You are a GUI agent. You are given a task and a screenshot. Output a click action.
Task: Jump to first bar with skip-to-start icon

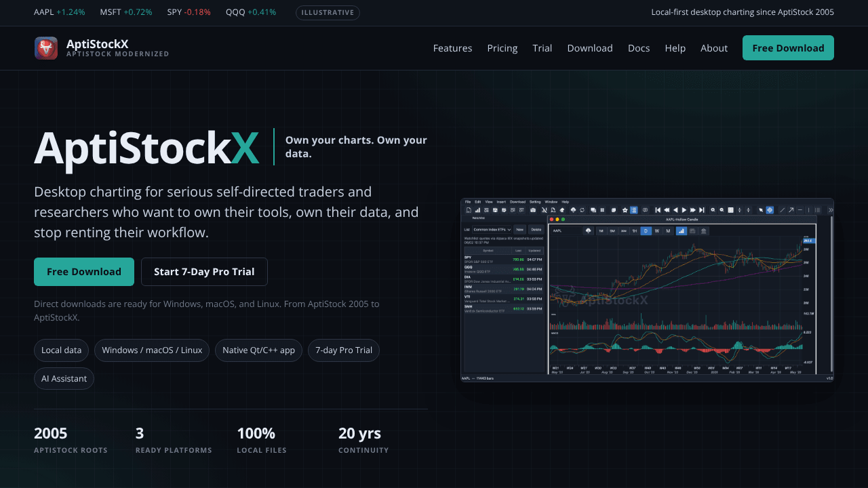658,210
